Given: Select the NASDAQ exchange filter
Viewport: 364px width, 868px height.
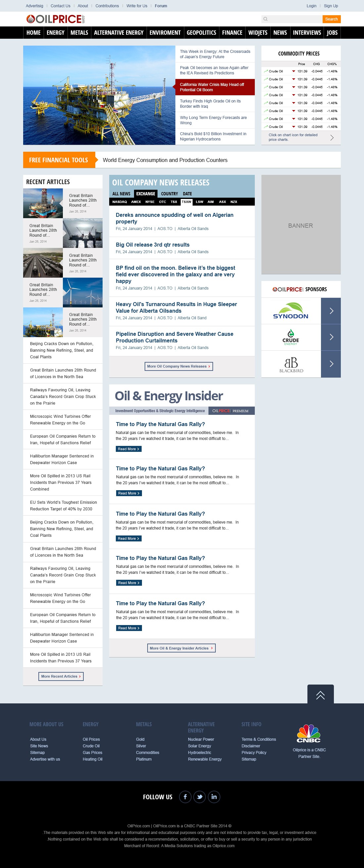Looking at the screenshot, I should pos(119,202).
